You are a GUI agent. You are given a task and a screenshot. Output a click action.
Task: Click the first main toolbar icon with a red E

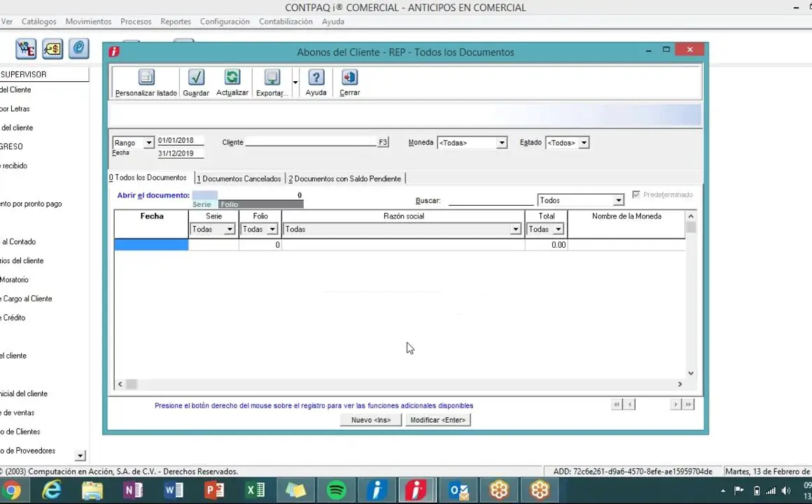(x=26, y=49)
